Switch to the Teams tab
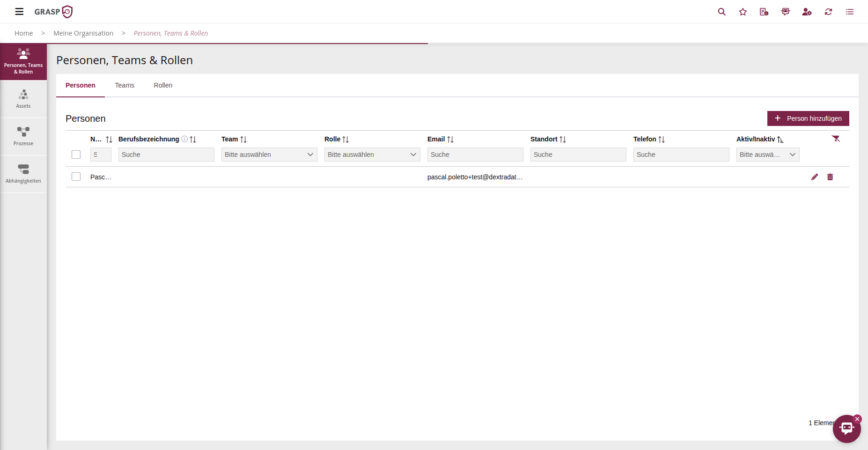868x450 pixels. (x=125, y=85)
